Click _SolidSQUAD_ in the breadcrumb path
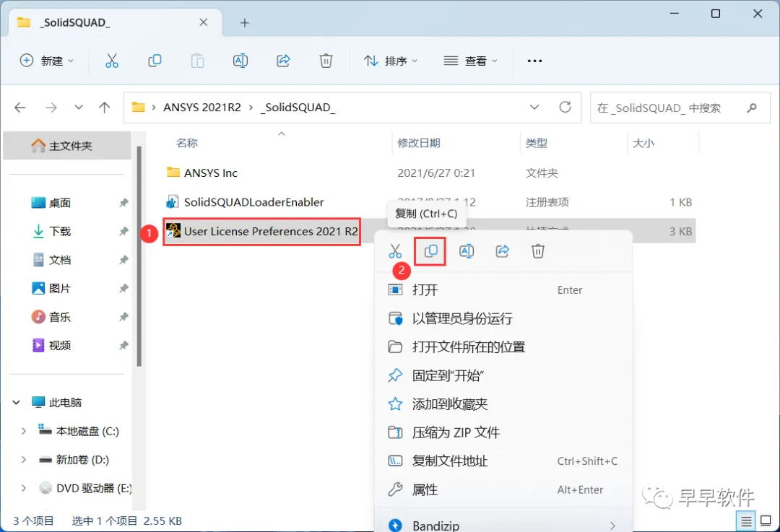 [298, 108]
